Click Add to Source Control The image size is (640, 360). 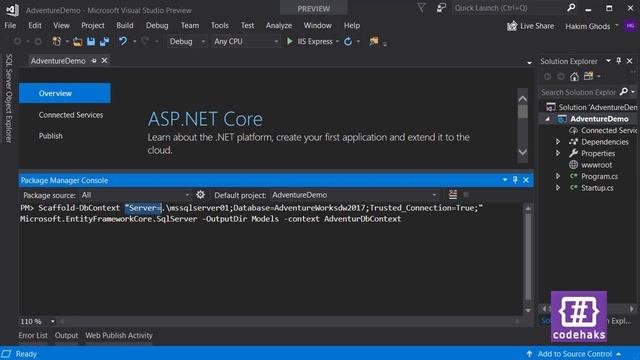(x=574, y=354)
